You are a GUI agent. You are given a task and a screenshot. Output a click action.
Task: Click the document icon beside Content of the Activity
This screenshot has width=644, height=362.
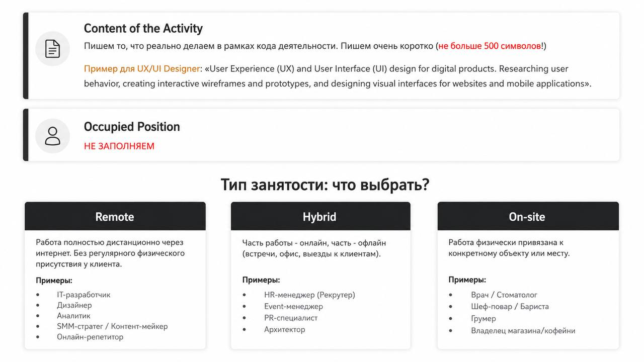tap(52, 49)
